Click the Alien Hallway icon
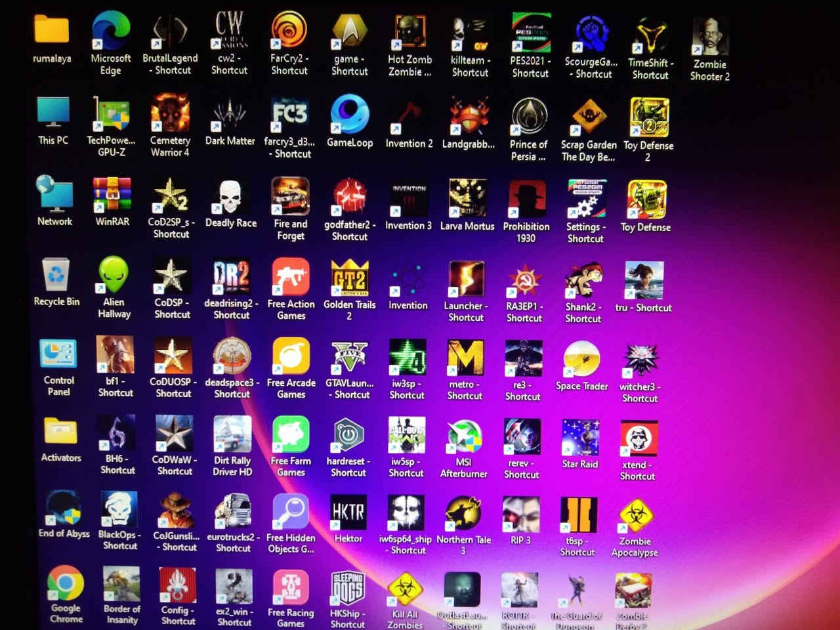This screenshot has width=840, height=630. click(x=114, y=275)
